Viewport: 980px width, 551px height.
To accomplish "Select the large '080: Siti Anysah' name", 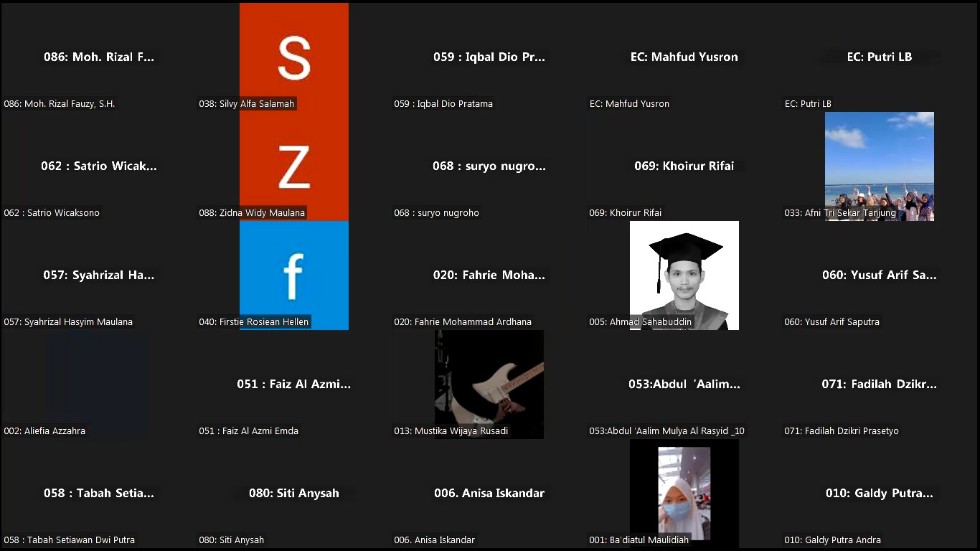I will 293,494.
